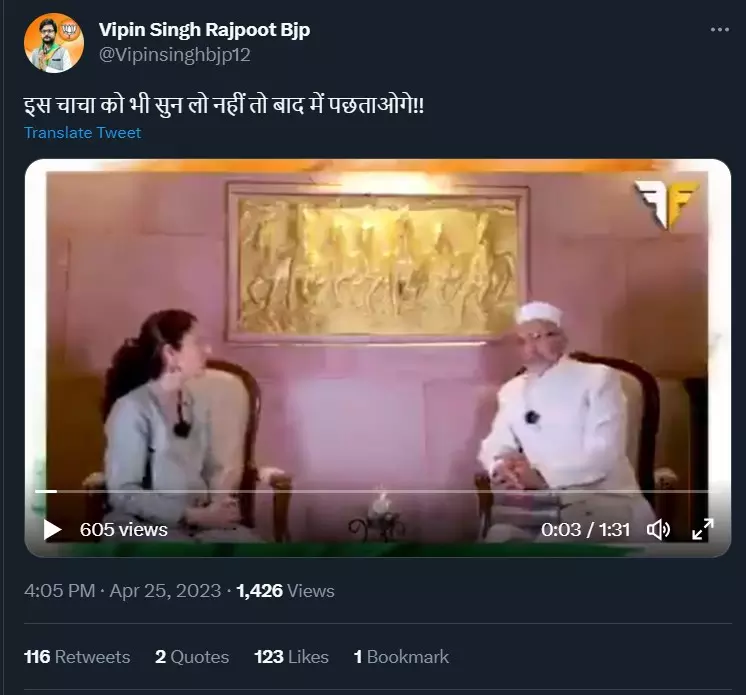The image size is (746, 695).
Task: Click the 605 views video counter
Action: pyautogui.click(x=124, y=529)
